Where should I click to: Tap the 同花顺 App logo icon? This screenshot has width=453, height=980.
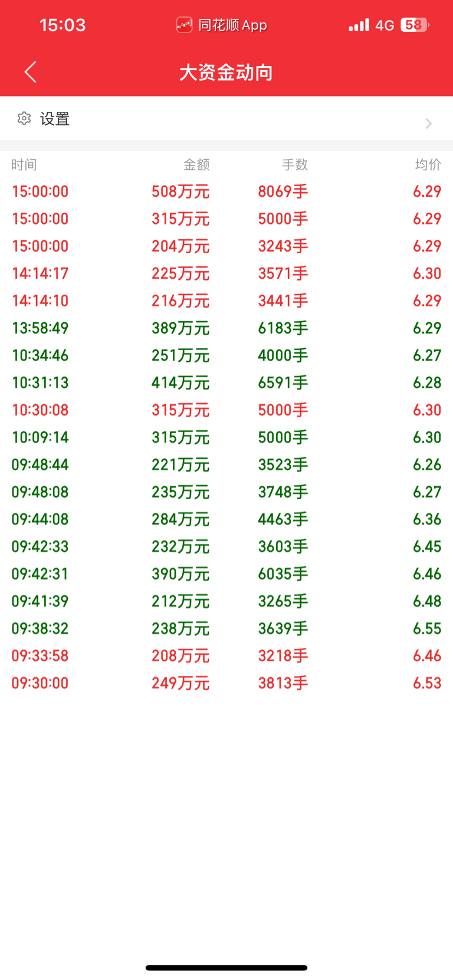click(184, 25)
